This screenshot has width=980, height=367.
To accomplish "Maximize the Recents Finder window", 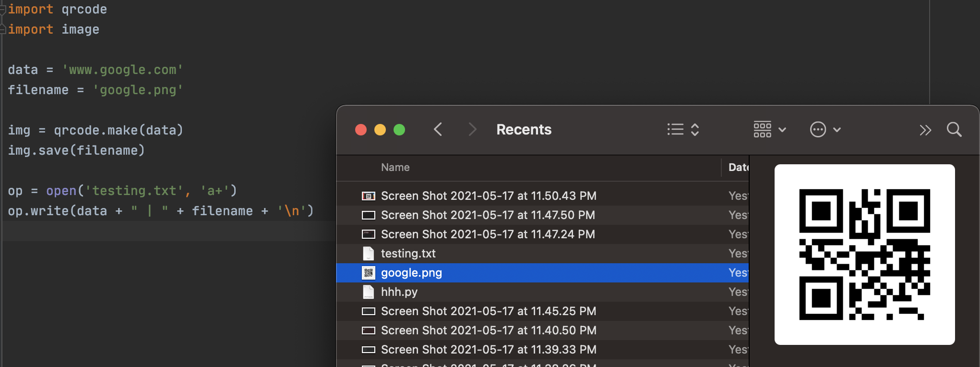I will [x=399, y=130].
